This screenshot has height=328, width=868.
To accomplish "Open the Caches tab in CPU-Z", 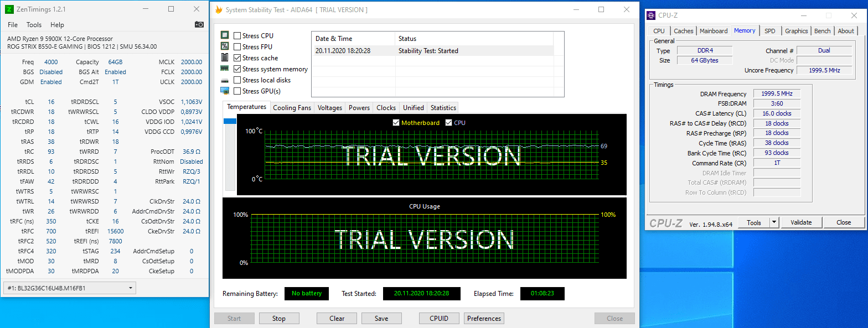I will 684,31.
